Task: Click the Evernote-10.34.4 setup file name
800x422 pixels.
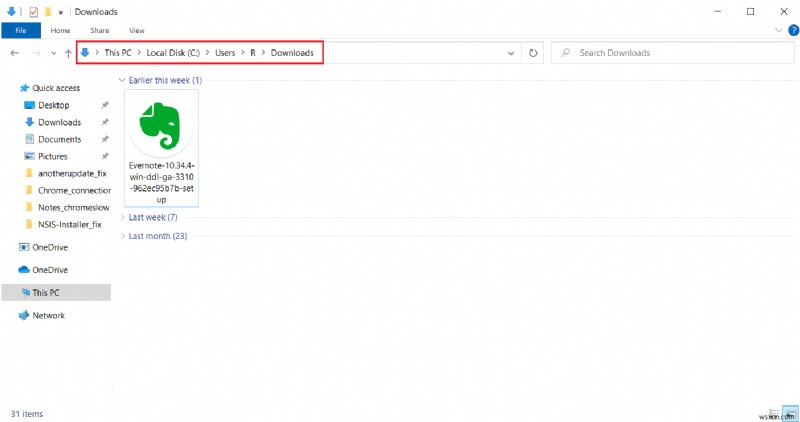Action: click(x=161, y=182)
